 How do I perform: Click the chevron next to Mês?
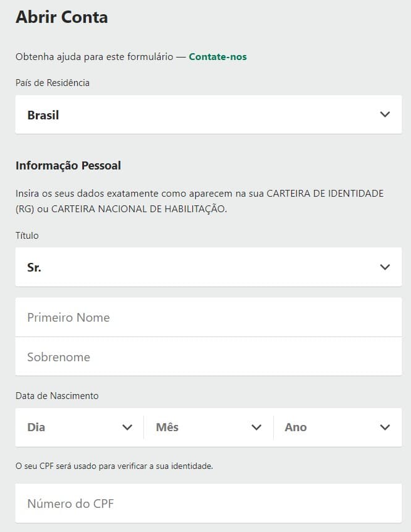tap(256, 427)
